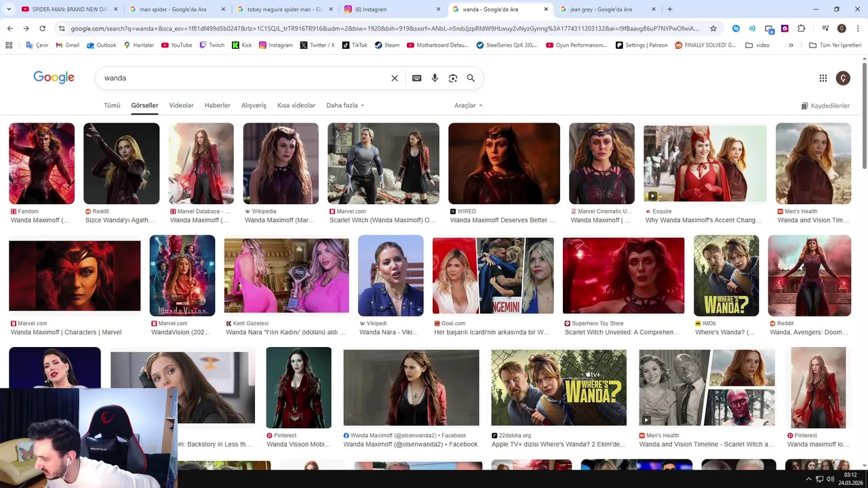868x488 pixels.
Task: Open the Outlook bookmark
Action: (x=101, y=45)
